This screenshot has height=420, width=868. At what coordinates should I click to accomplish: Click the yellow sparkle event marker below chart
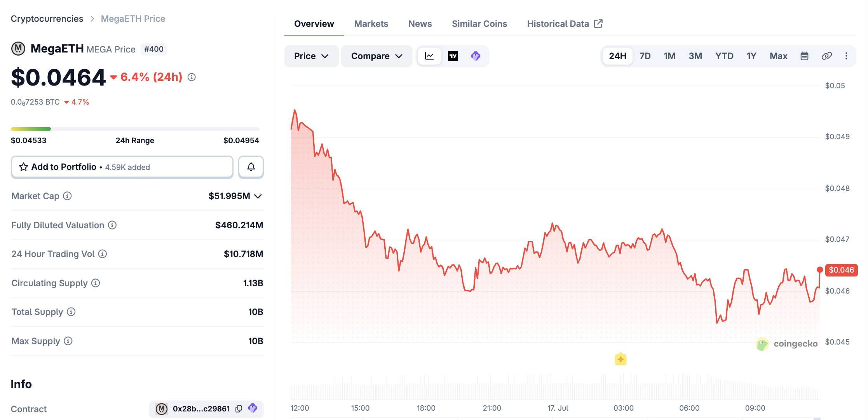click(620, 359)
